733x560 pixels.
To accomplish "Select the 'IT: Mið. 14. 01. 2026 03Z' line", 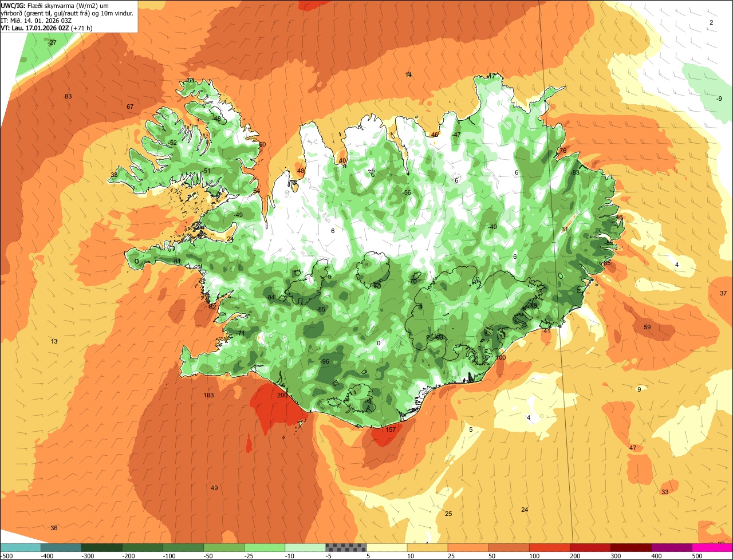I will pyautogui.click(x=37, y=20).
